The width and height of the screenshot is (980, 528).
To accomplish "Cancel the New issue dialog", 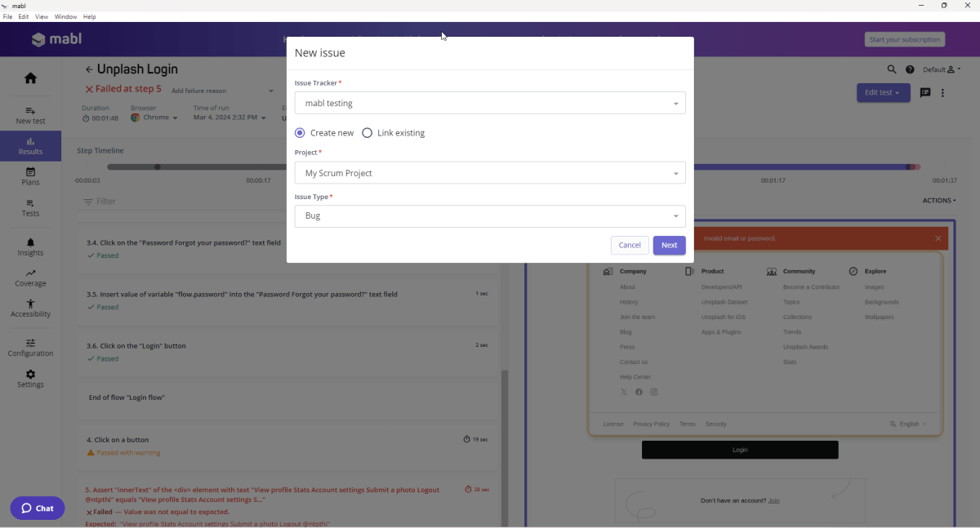I will (630, 245).
